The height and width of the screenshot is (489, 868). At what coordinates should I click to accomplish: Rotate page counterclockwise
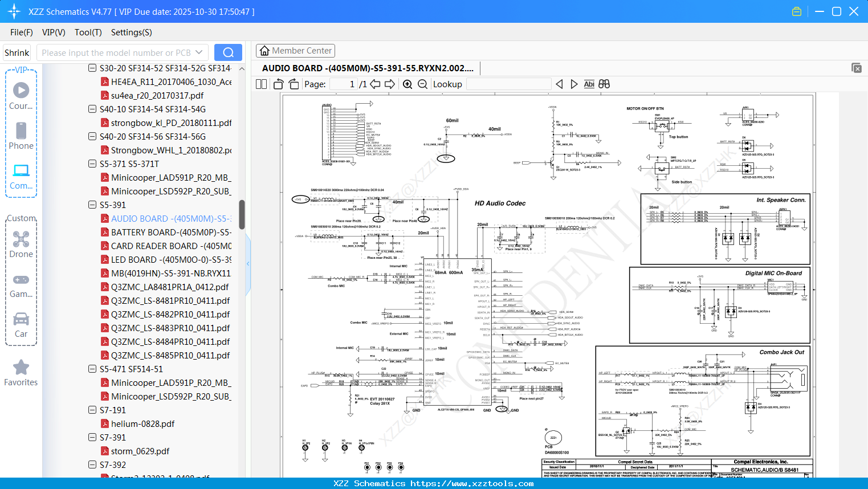pos(279,84)
